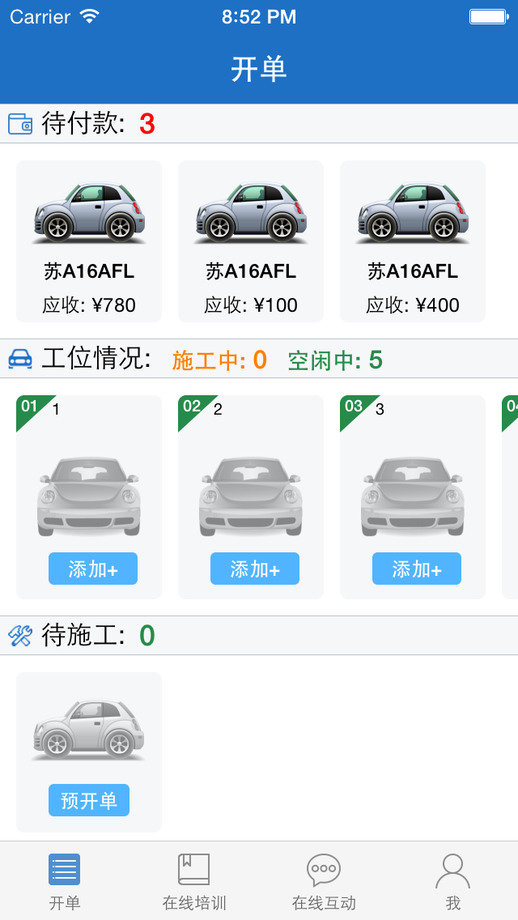Click 添加+ for workstation 03

417,569
